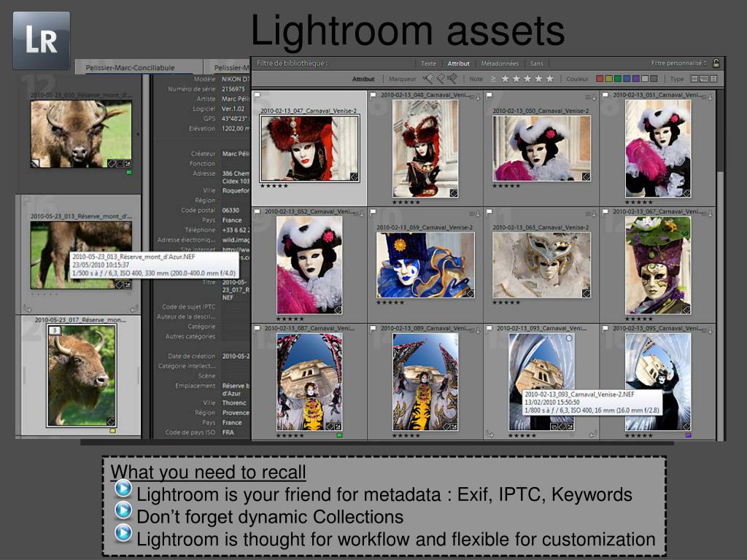Toggle flag on 048_Carnaval_Veni photo
Screen dimensions: 747x560
point(373,96)
